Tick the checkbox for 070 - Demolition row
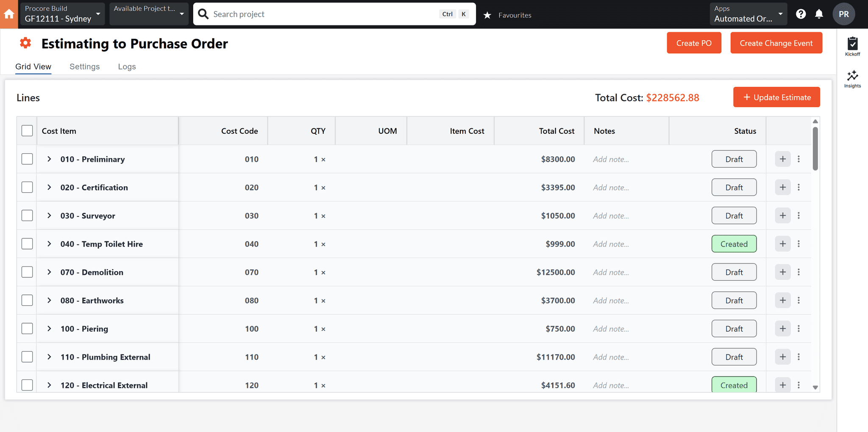Image resolution: width=868 pixels, height=432 pixels. tap(27, 272)
